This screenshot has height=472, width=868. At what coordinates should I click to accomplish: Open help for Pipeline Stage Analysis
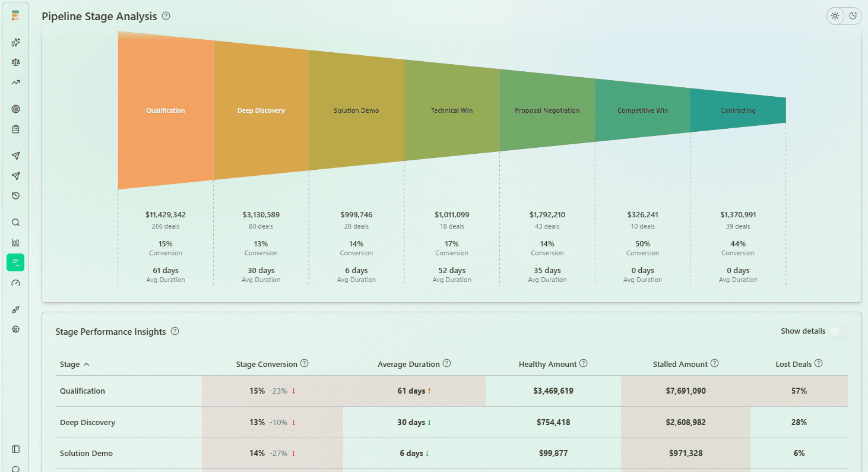166,16
